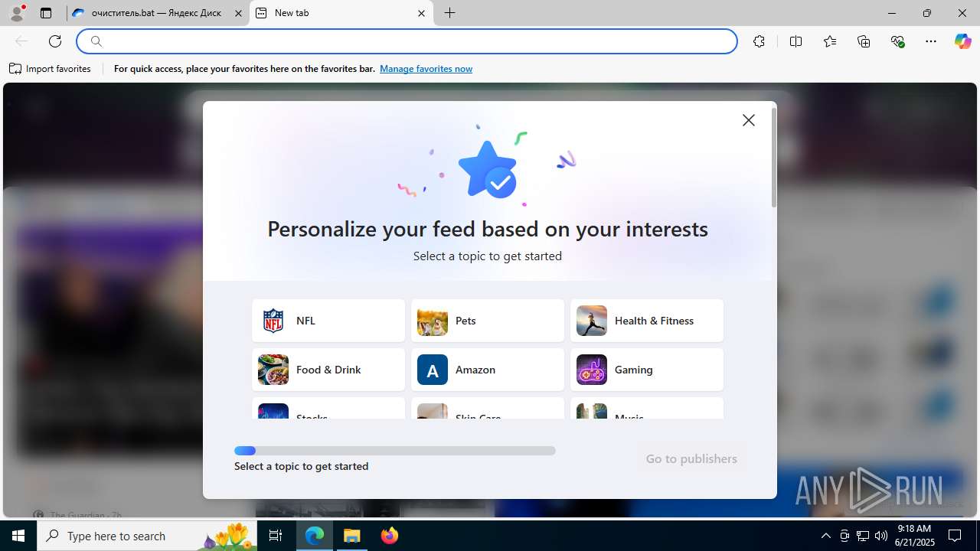
Task: Open Browser essentials icon
Action: [898, 41]
